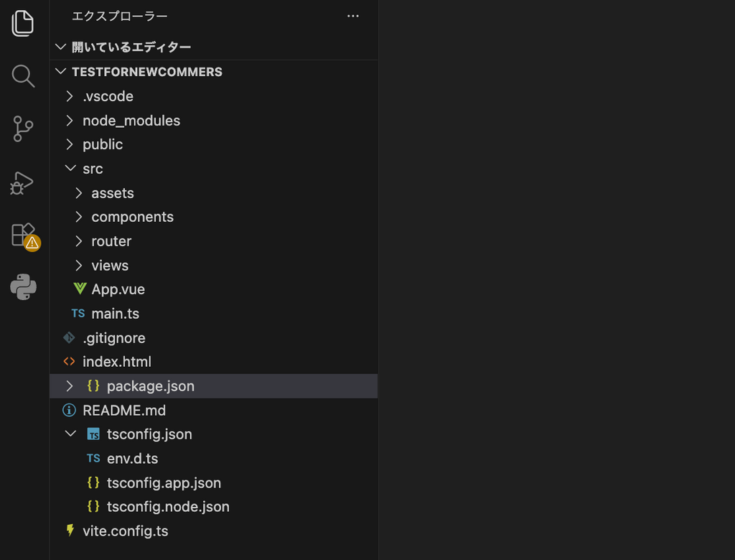Expand the package.json nested files chevron

(70, 386)
